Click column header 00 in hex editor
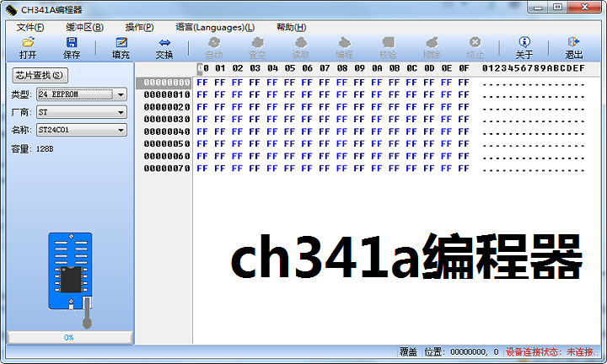This screenshot has width=607, height=364. 203,68
